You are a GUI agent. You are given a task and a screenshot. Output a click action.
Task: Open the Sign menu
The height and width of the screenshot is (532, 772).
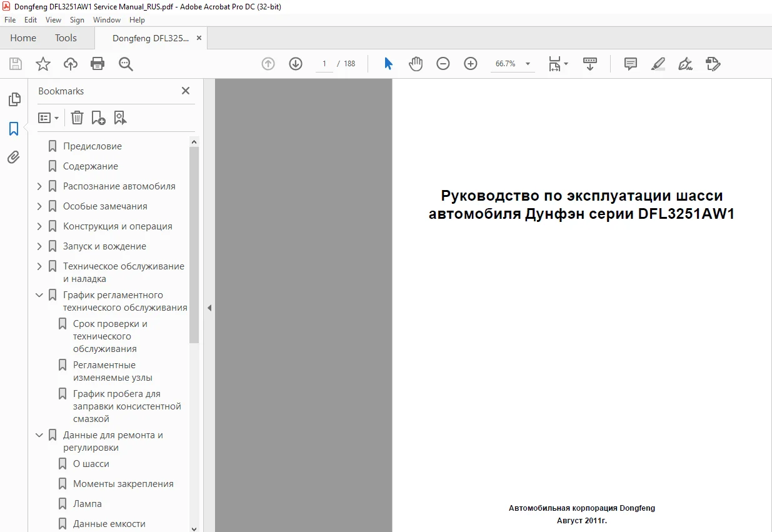pyautogui.click(x=78, y=20)
